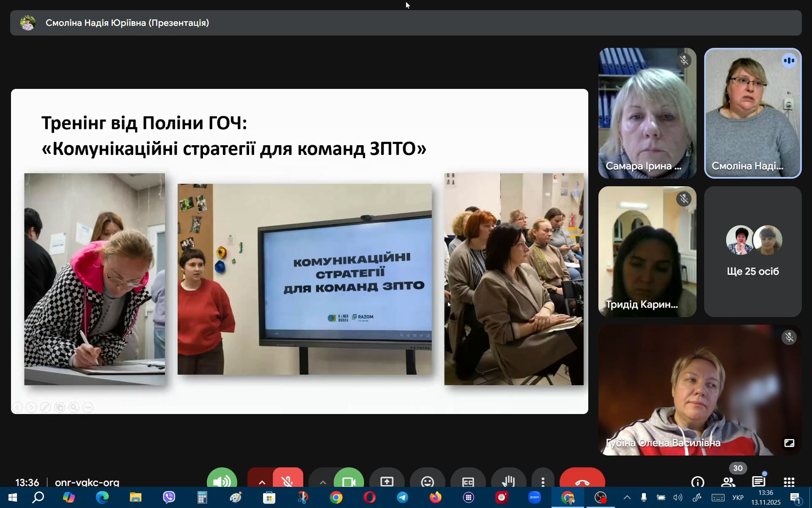Viewport: 812px width, 508px height.
Task: Unmute the microphone
Action: (x=288, y=481)
